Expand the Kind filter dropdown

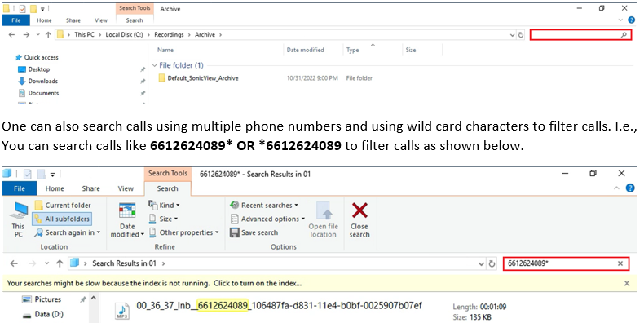tap(164, 205)
